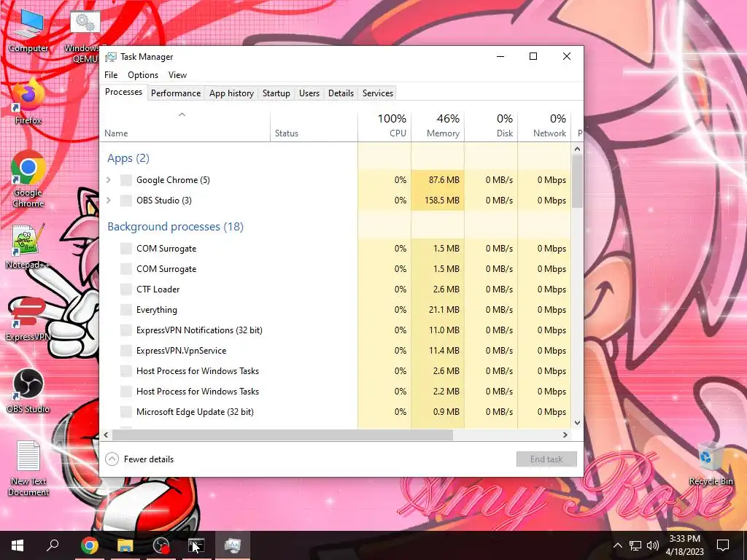Expand the Google Chrome (5) process group

coord(109,180)
